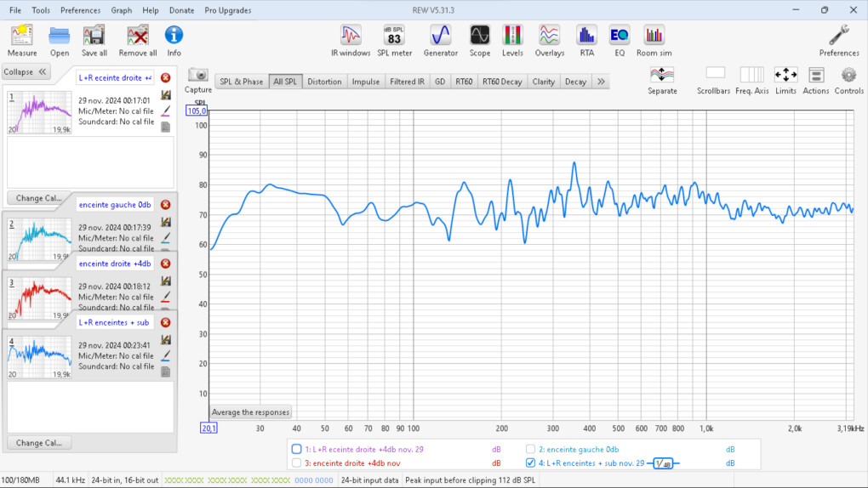Switch to Clarity tab
The width and height of the screenshot is (868, 488).
[544, 82]
